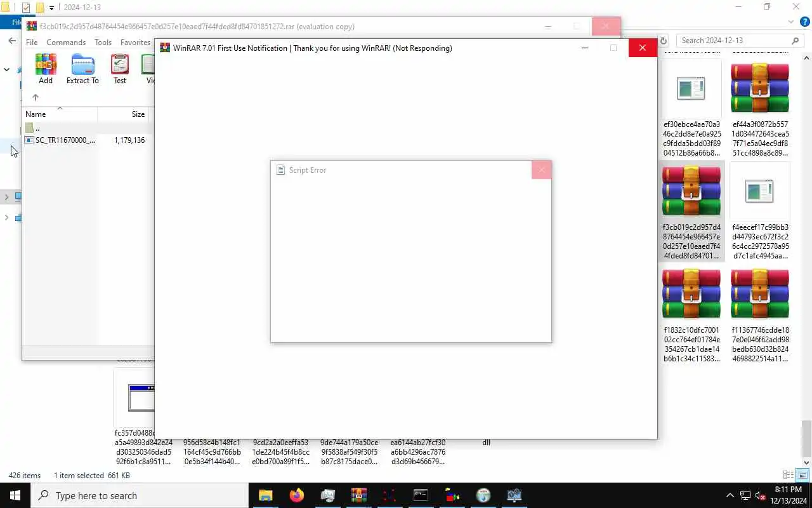The width and height of the screenshot is (812, 508).
Task: Show hidden system tray icons
Action: coord(730,495)
